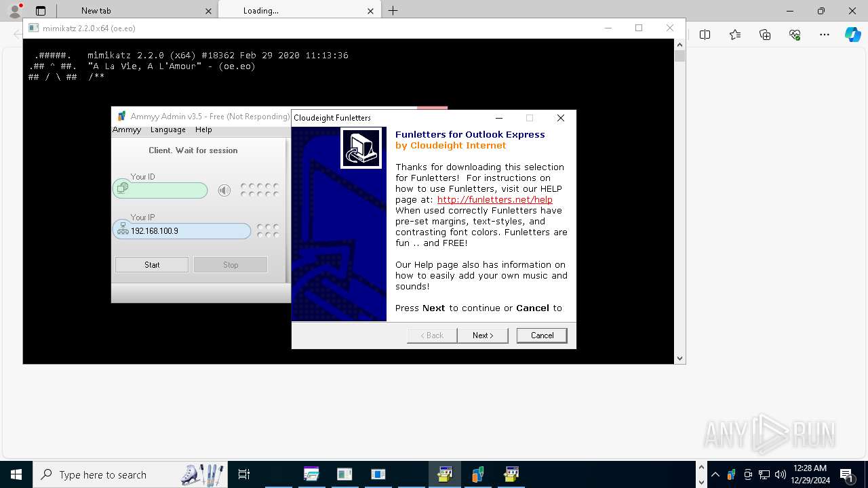Screen dimensions: 868x488
Task: Open the Help menu in Ammyy Admin
Action: pyautogui.click(x=203, y=129)
